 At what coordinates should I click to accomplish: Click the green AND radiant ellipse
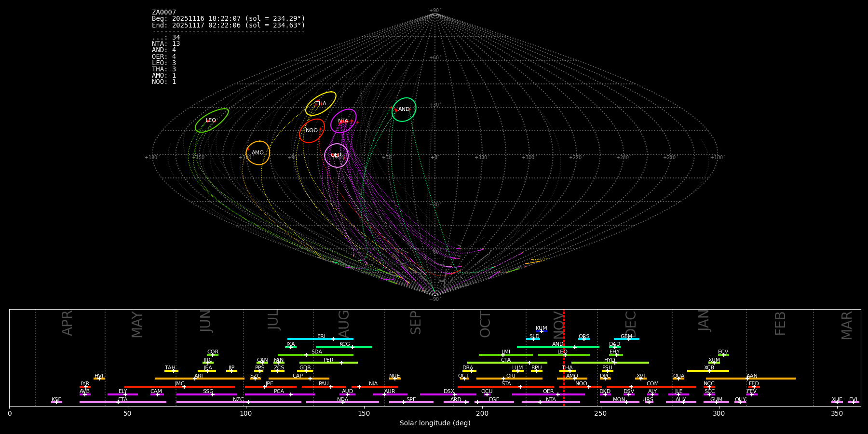click(x=404, y=109)
